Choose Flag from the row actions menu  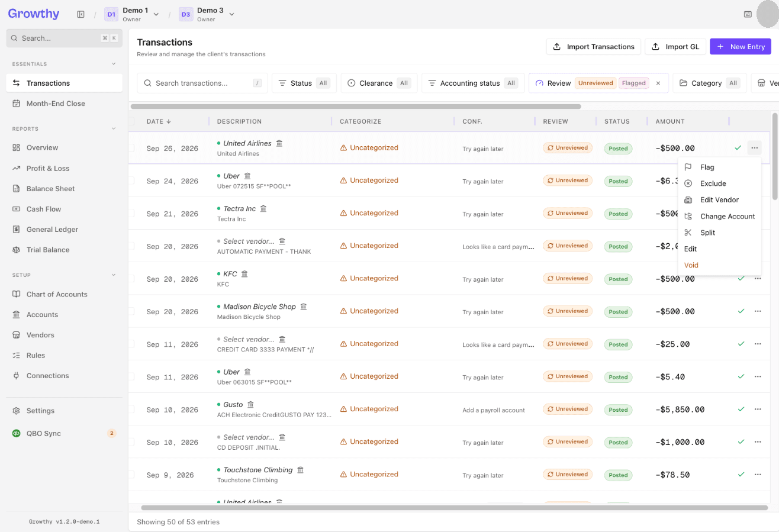coord(719,167)
